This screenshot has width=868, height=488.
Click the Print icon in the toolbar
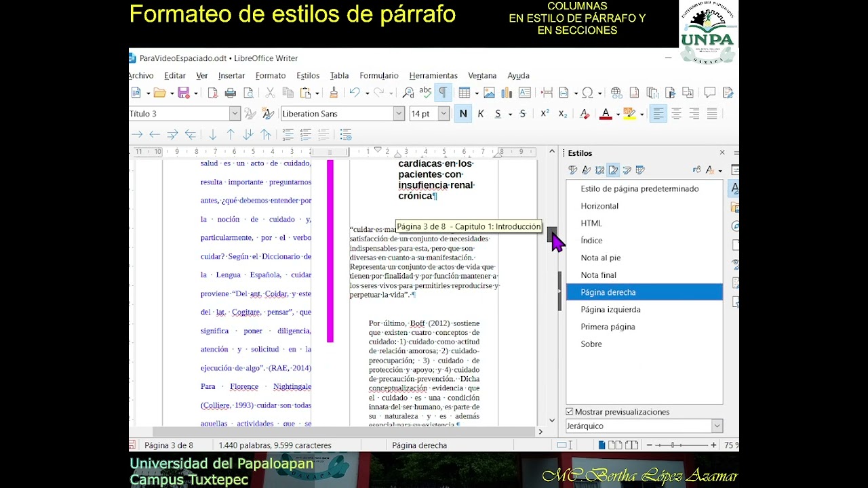point(231,93)
